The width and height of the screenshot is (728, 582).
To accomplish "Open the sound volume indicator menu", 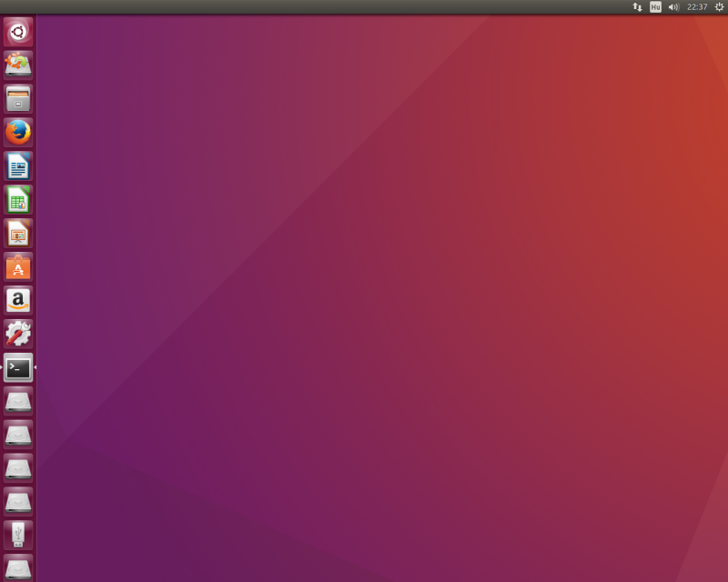I will [673, 6].
